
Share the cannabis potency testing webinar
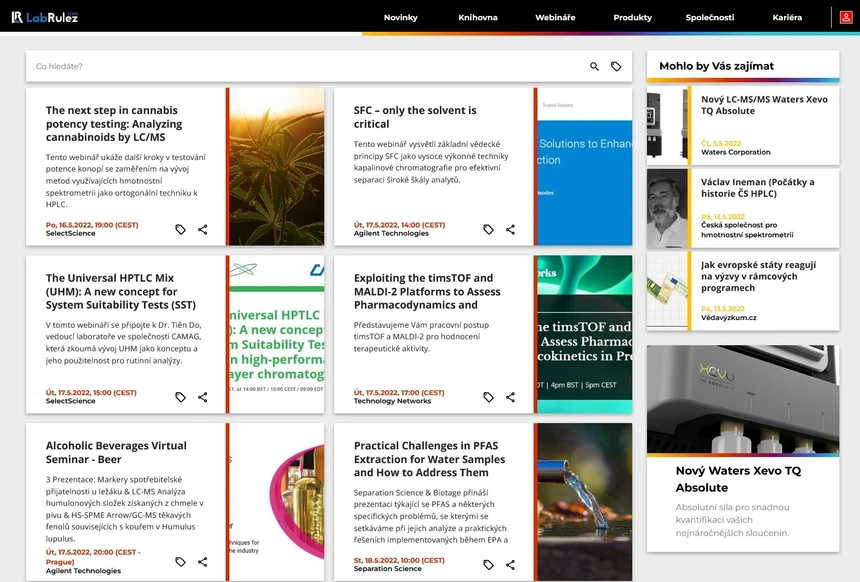[x=202, y=229]
